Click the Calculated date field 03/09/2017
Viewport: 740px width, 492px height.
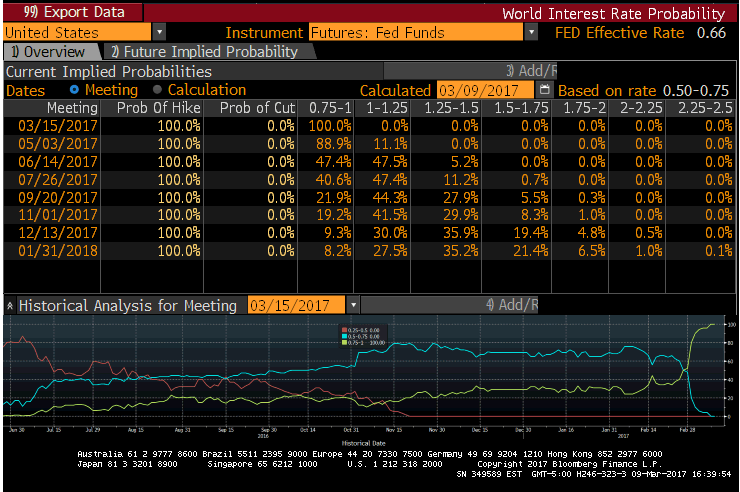485,90
